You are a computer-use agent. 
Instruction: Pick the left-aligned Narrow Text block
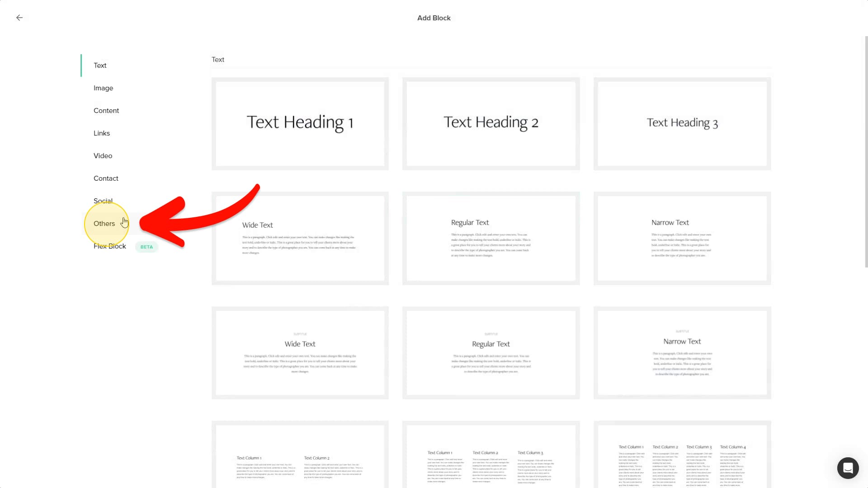(682, 238)
